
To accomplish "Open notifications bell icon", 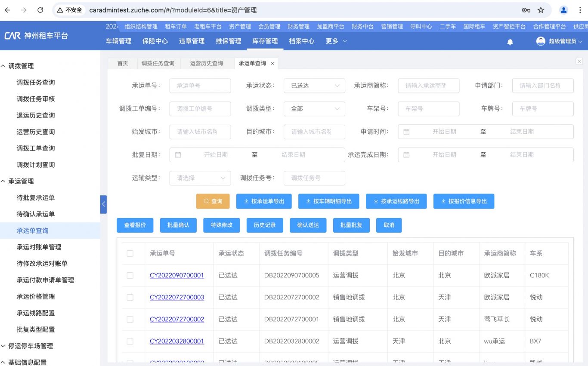I will 510,42.
